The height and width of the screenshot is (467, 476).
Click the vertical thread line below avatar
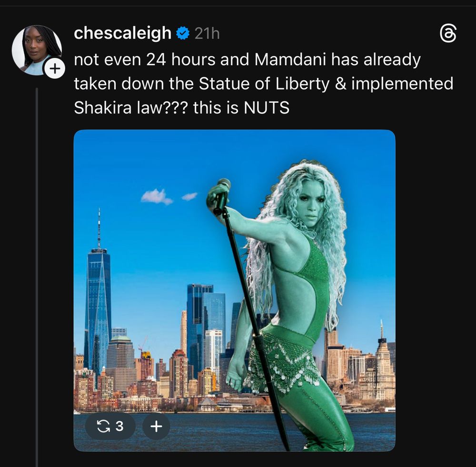point(37,277)
